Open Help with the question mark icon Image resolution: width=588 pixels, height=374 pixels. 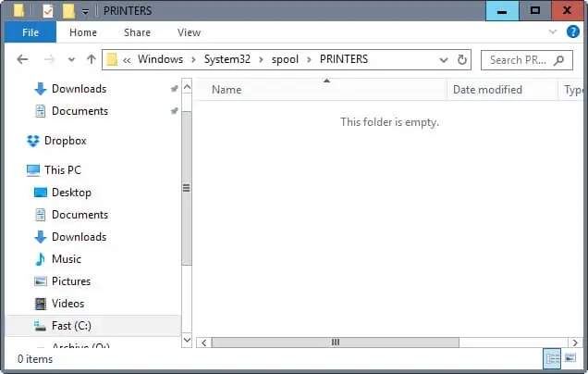[x=572, y=31]
